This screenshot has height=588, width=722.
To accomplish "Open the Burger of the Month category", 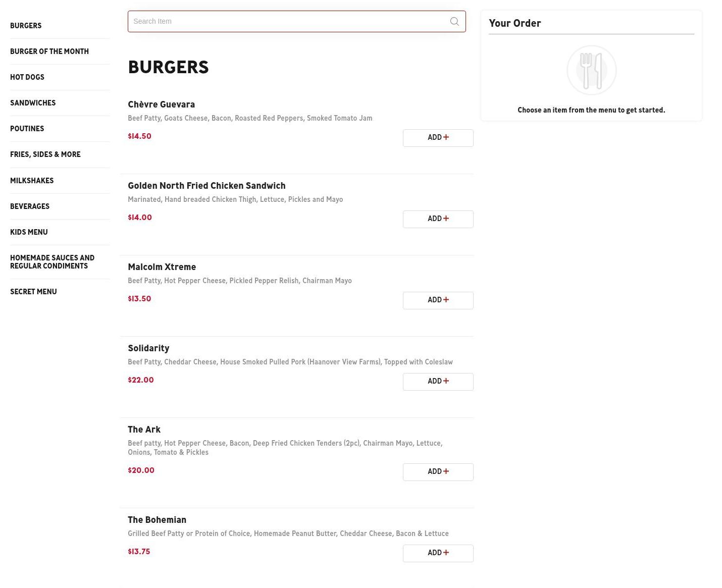I will [49, 51].
